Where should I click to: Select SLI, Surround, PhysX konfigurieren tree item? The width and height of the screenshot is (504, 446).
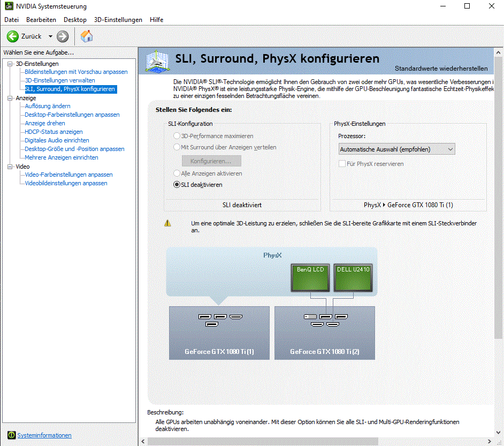click(70, 89)
